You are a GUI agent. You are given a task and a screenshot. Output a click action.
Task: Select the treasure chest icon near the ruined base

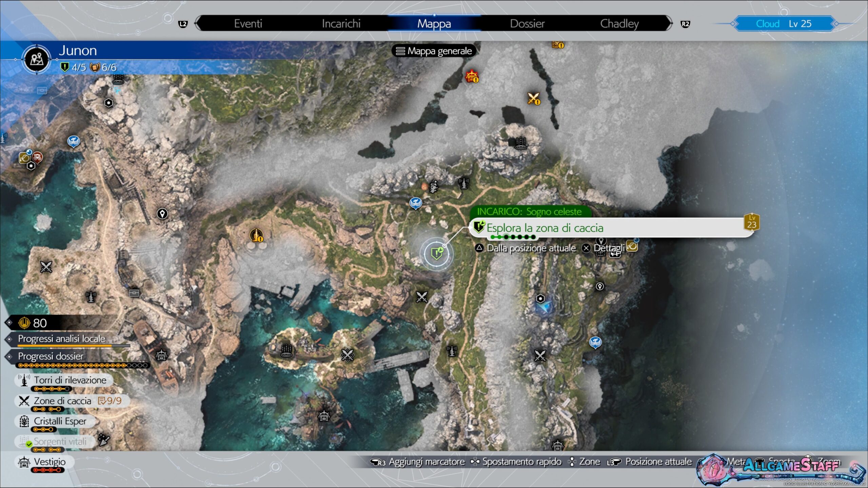point(134,293)
